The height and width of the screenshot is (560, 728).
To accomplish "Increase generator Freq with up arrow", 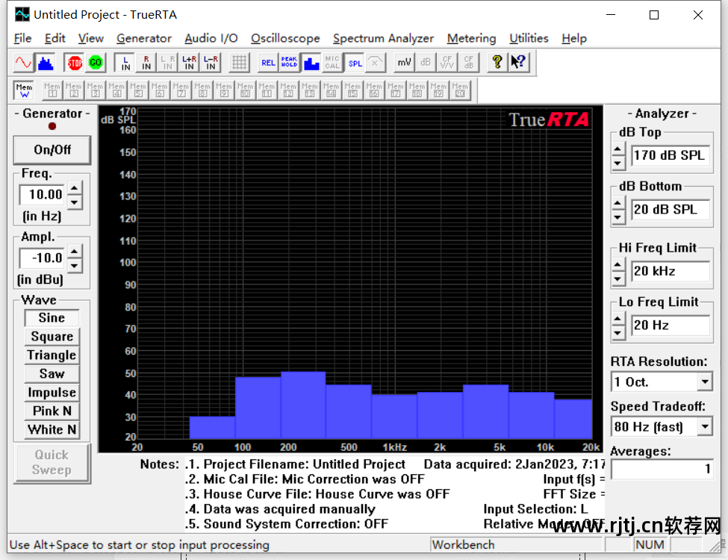I will click(x=74, y=188).
